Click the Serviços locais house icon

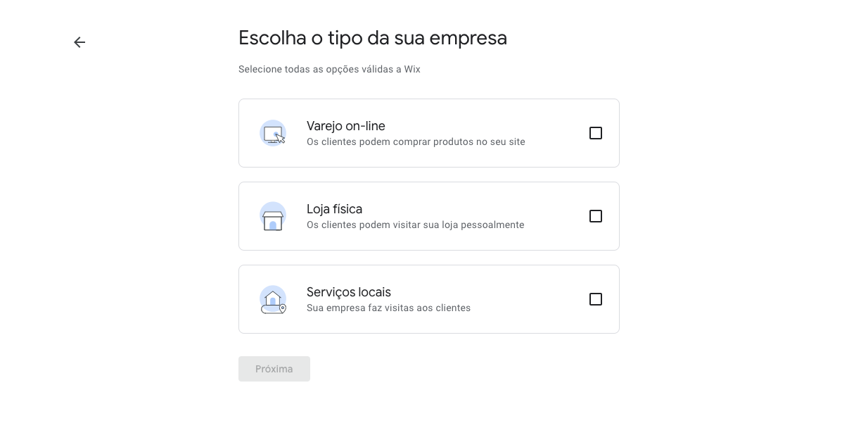tap(273, 299)
